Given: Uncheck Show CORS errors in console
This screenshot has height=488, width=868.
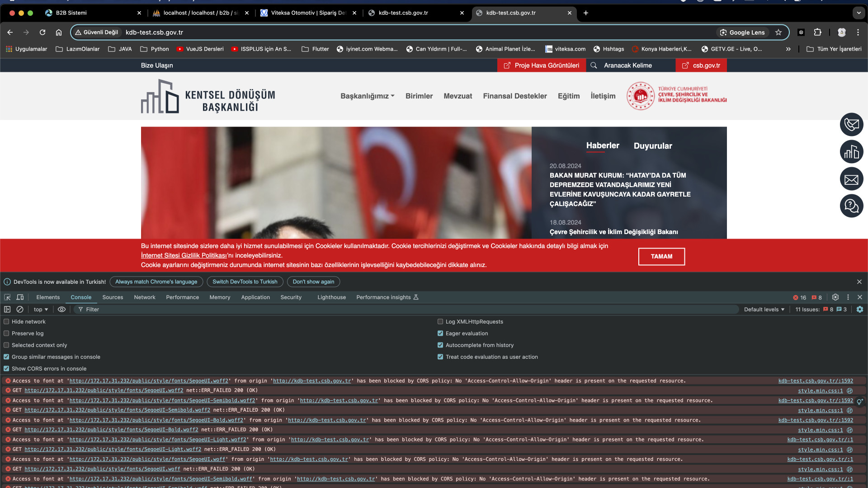Looking at the screenshot, I should (6, 369).
